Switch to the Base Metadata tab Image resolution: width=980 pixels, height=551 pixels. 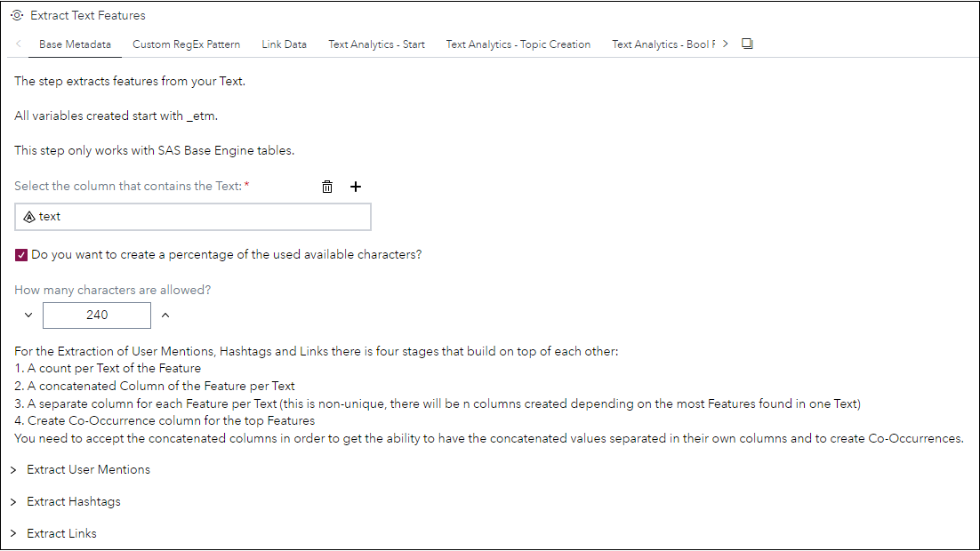click(x=75, y=44)
